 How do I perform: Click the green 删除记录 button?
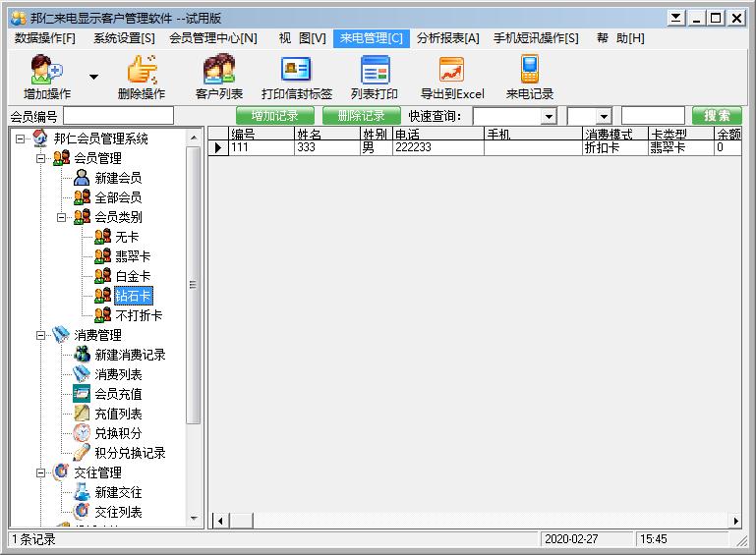[361, 116]
